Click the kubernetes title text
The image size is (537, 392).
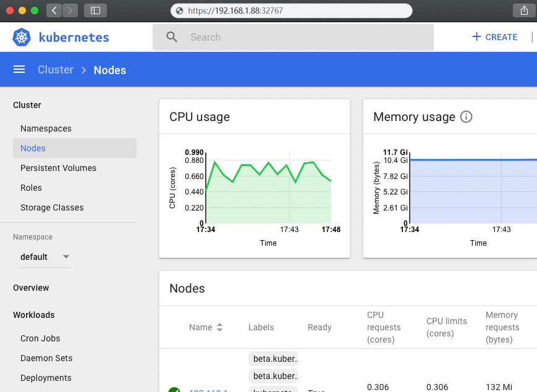74,37
